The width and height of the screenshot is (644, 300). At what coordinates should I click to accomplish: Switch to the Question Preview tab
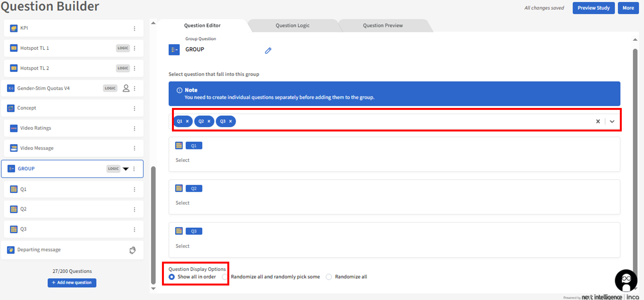click(383, 25)
